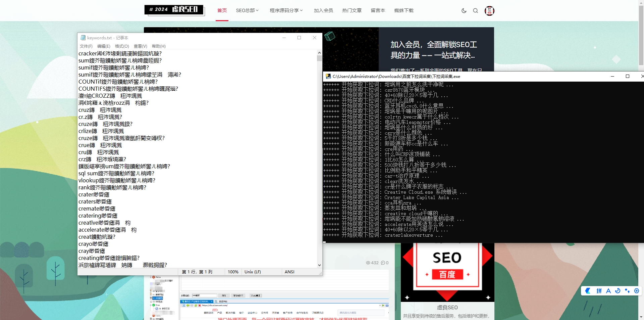Maximize the keywords.txt Notepad window
The image size is (644, 320).
click(x=299, y=38)
